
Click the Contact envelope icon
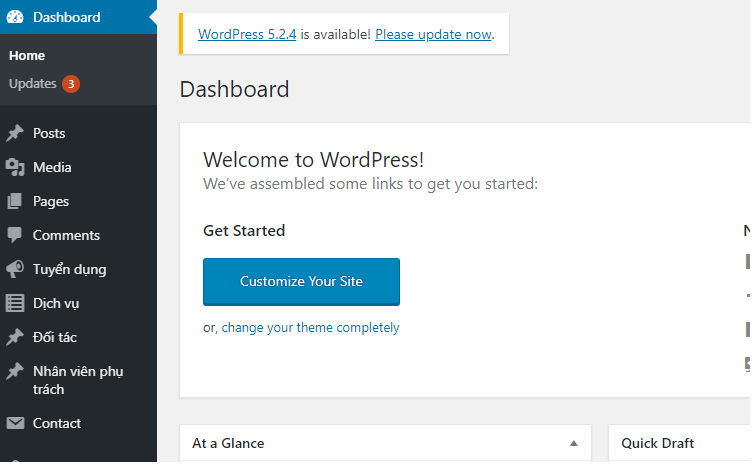(x=15, y=424)
